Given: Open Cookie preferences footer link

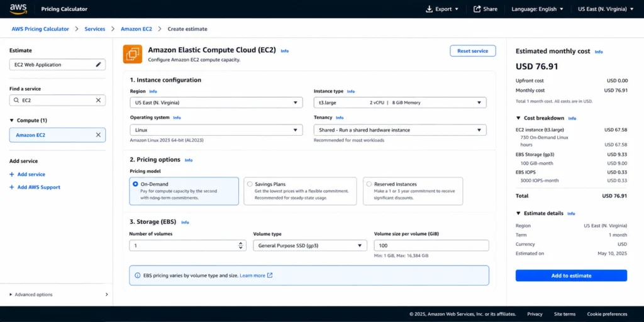Looking at the screenshot, I should point(607,314).
